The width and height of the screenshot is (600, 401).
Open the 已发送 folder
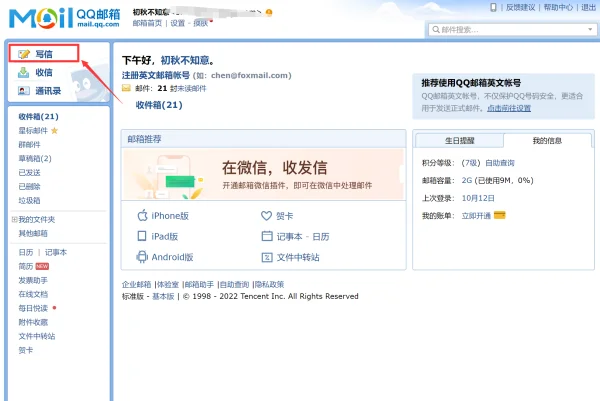(29, 173)
